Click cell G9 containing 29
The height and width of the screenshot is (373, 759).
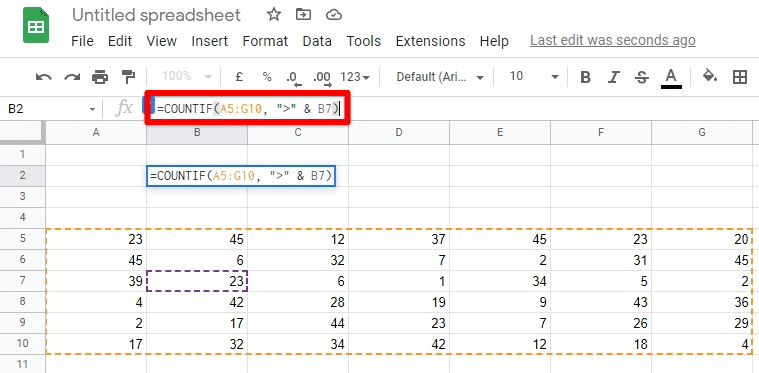click(x=702, y=323)
